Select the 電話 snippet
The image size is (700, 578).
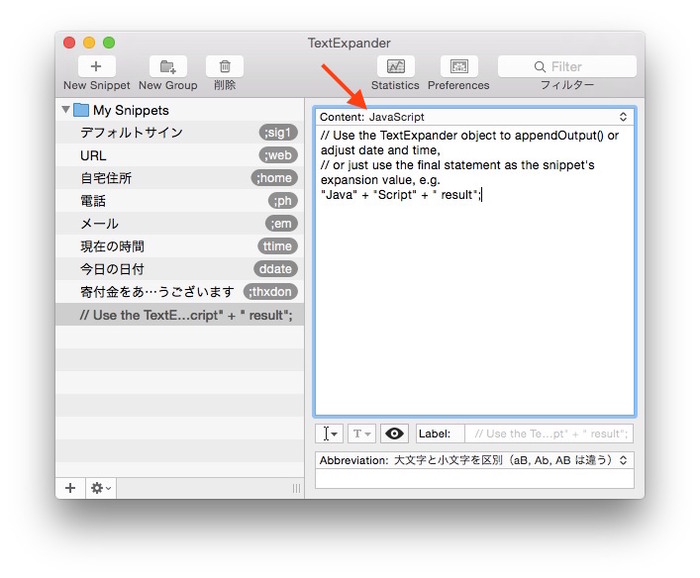click(x=180, y=201)
